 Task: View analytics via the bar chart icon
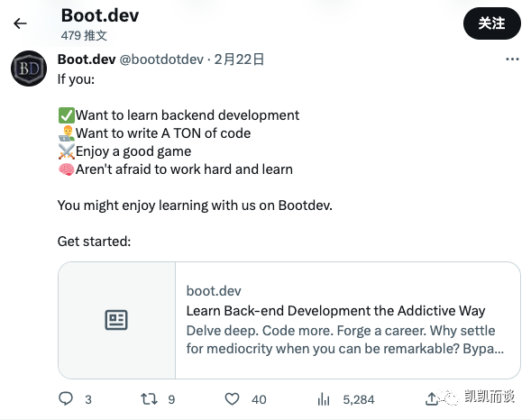coord(324,399)
